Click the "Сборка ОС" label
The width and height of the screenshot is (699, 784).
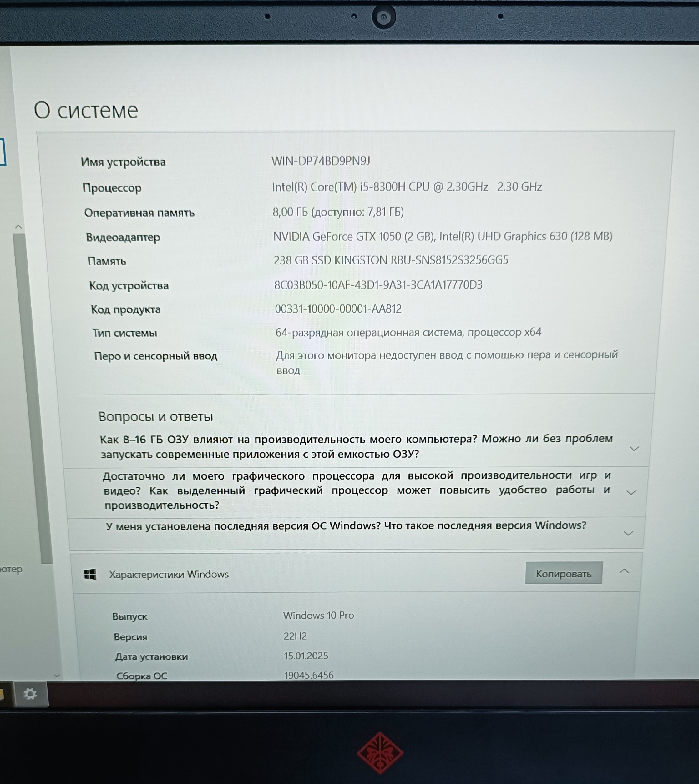[x=142, y=676]
